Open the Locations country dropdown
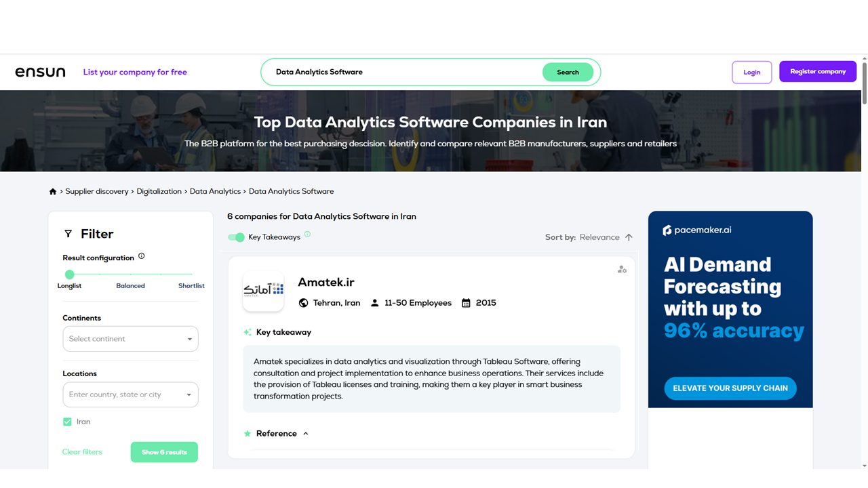This screenshot has height=488, width=868. pyautogui.click(x=130, y=394)
